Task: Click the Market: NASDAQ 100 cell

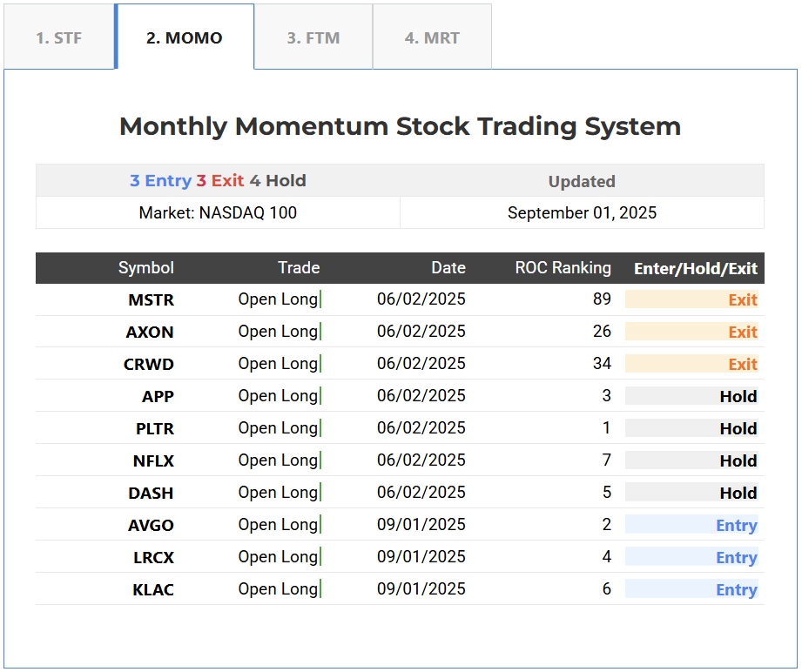Action: [x=218, y=213]
